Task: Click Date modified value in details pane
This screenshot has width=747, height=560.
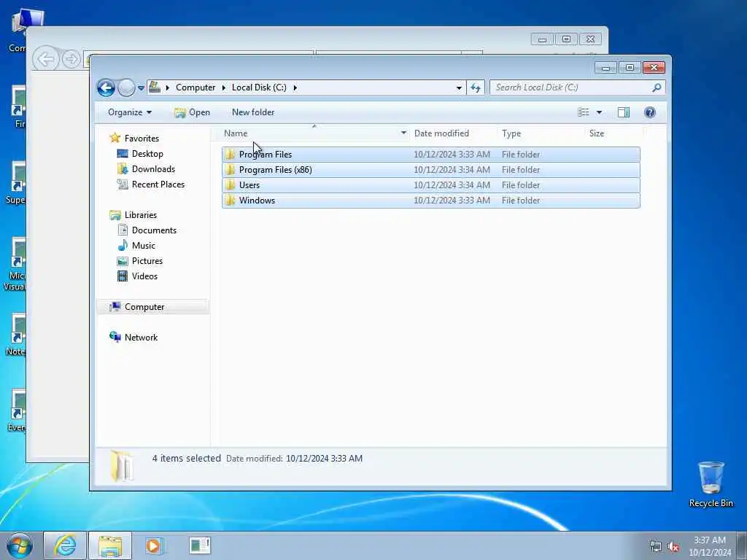Action: (324, 459)
